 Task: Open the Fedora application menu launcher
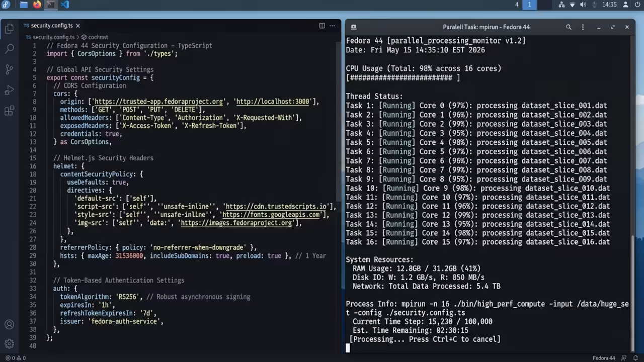point(6,5)
